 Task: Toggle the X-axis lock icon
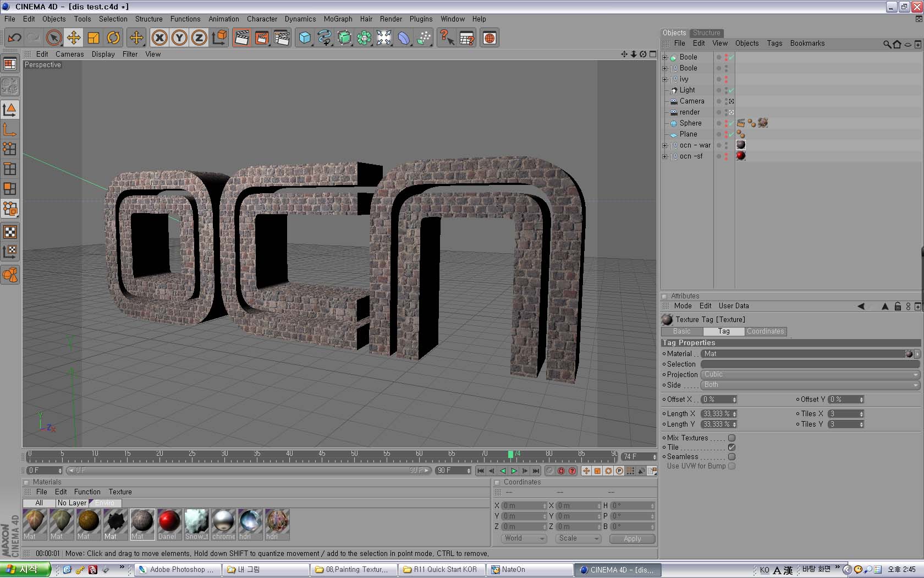click(x=159, y=38)
